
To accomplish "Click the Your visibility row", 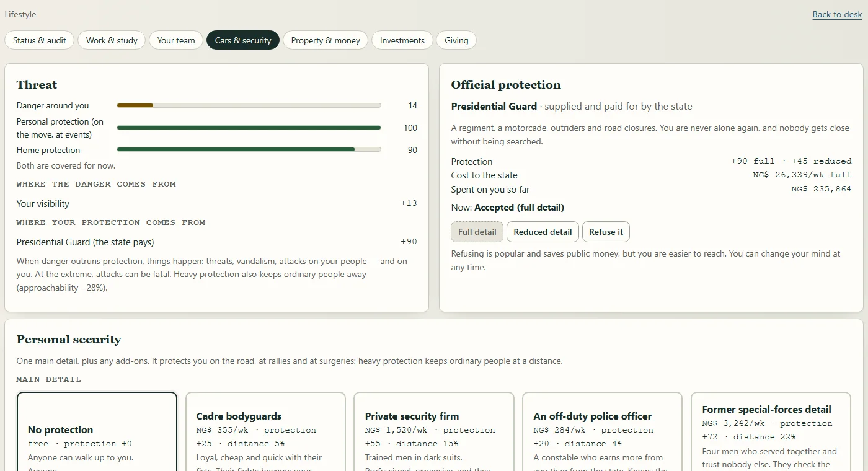I will tap(216, 203).
